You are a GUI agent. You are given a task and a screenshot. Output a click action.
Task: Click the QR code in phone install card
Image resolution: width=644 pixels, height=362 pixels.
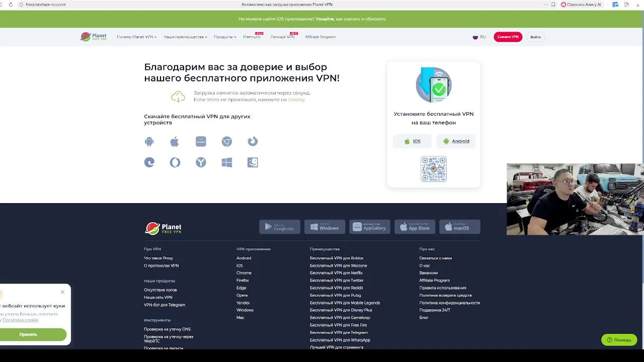pyautogui.click(x=434, y=169)
